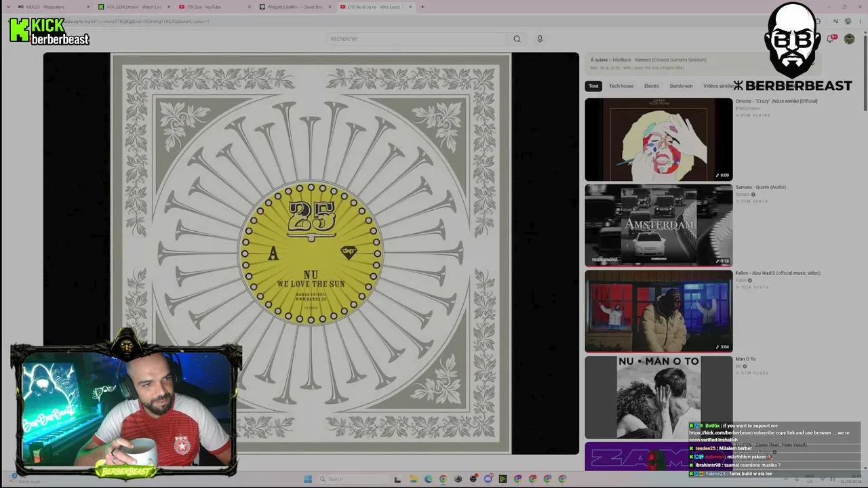Filter suggestions by Électro
Image resolution: width=868 pixels, height=488 pixels.
tap(652, 86)
